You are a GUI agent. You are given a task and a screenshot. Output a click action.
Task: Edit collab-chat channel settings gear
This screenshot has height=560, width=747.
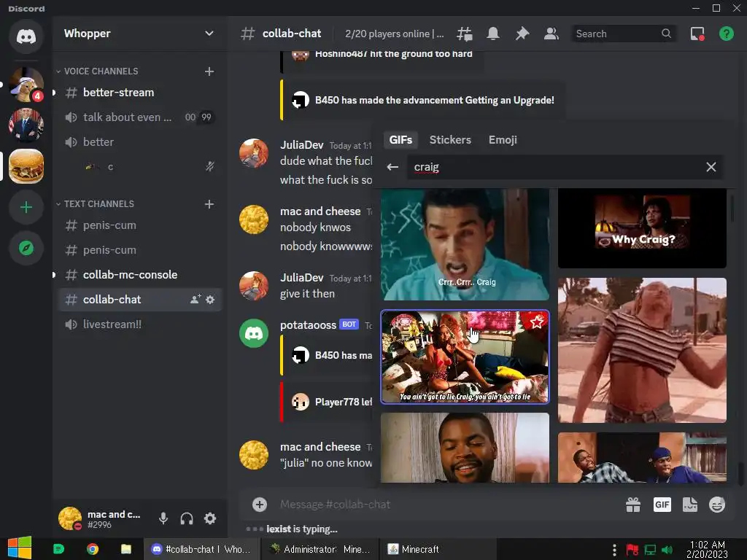pyautogui.click(x=210, y=300)
